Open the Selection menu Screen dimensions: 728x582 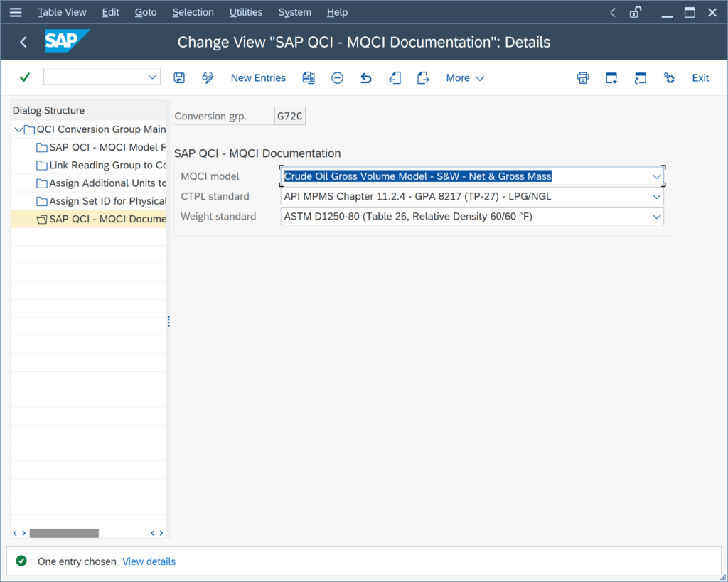click(x=193, y=13)
